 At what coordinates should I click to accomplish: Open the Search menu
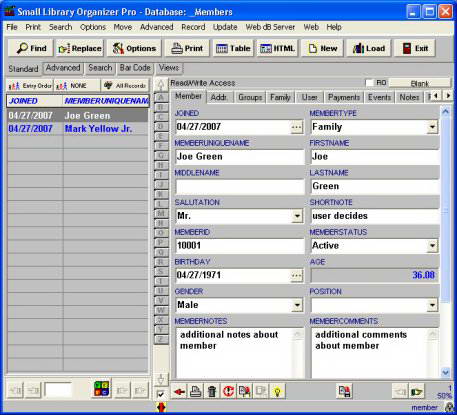(x=61, y=27)
